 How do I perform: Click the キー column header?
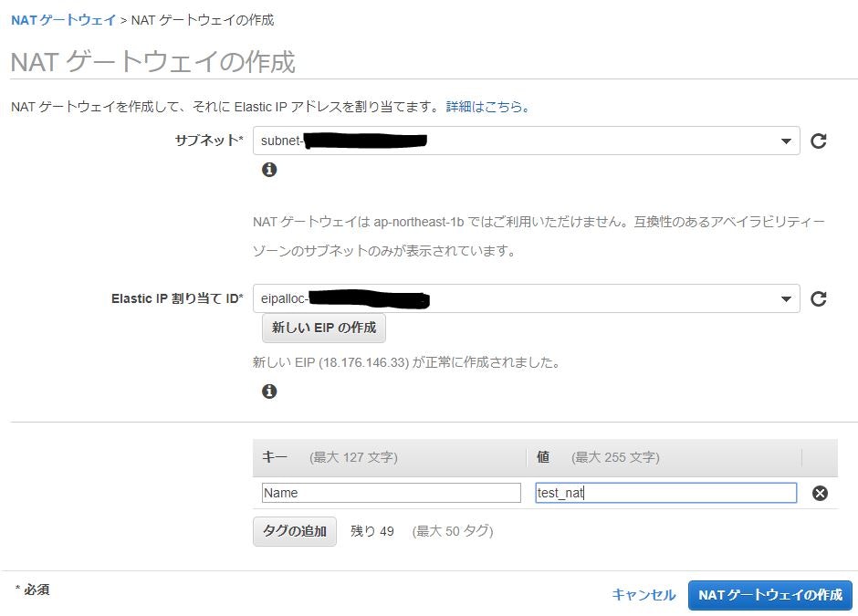click(275, 457)
